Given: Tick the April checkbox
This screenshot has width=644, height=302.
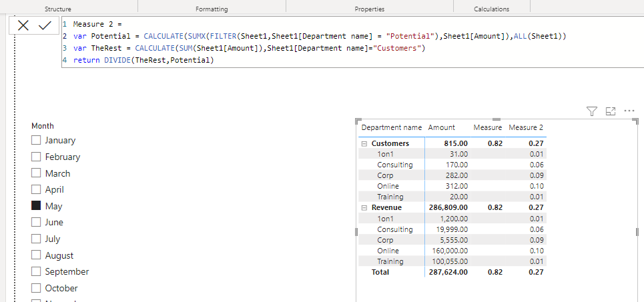Looking at the screenshot, I should pyautogui.click(x=36, y=189).
